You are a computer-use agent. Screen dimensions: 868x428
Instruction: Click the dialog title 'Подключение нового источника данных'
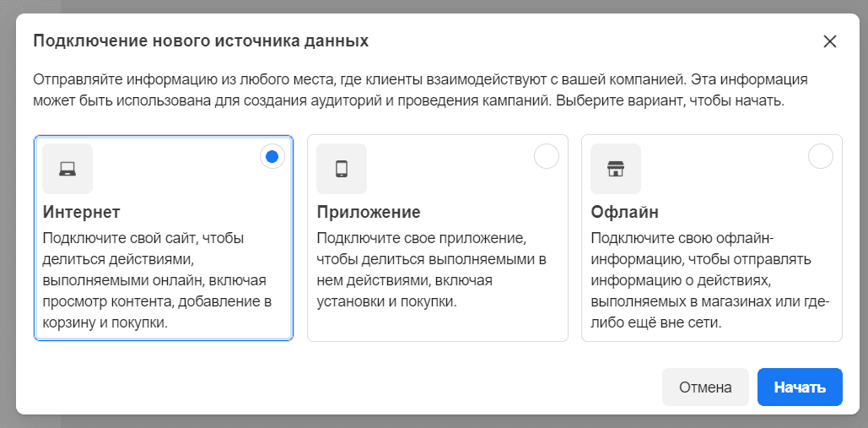click(201, 41)
